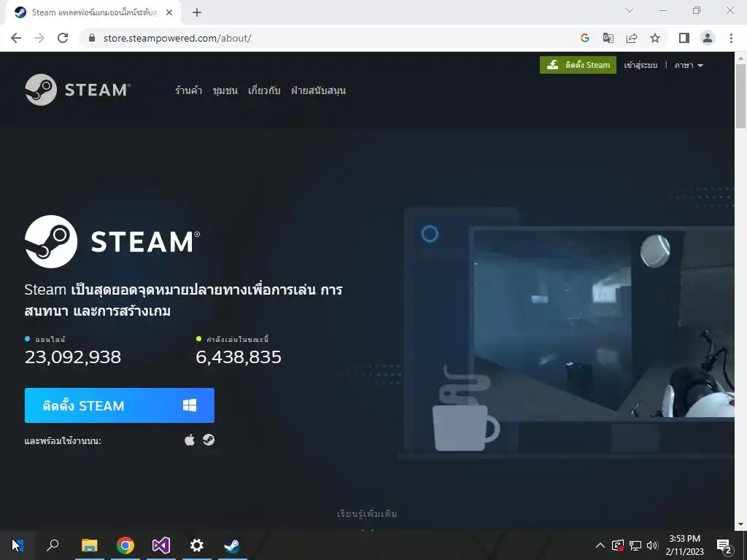
Task: Open the volume speaker tray icon
Action: [x=652, y=545]
